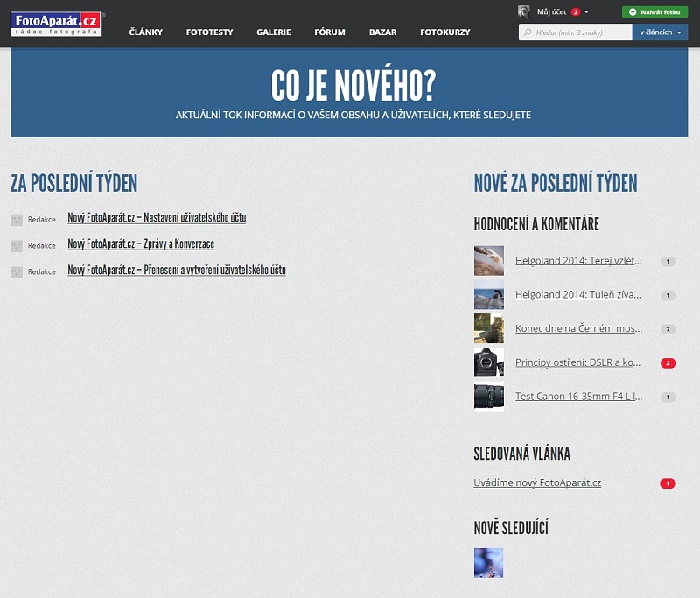Go to the Fototesty section
700x598 pixels.
click(209, 32)
